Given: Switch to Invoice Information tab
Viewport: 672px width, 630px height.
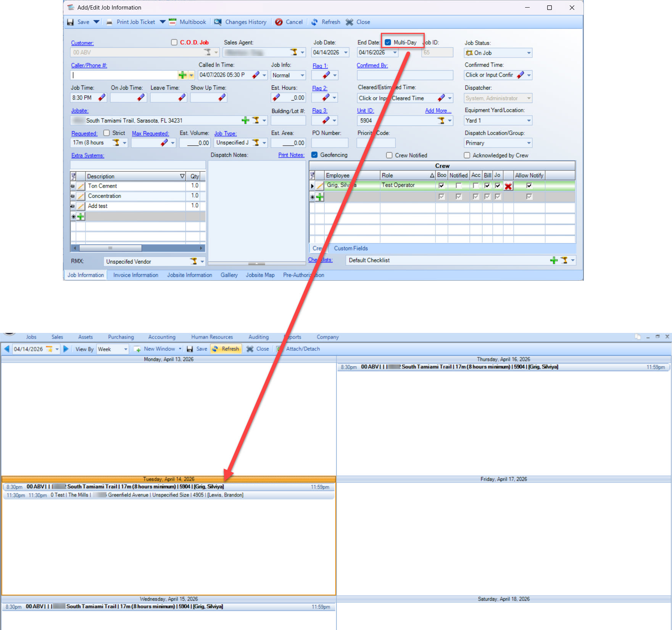Looking at the screenshot, I should (x=136, y=275).
